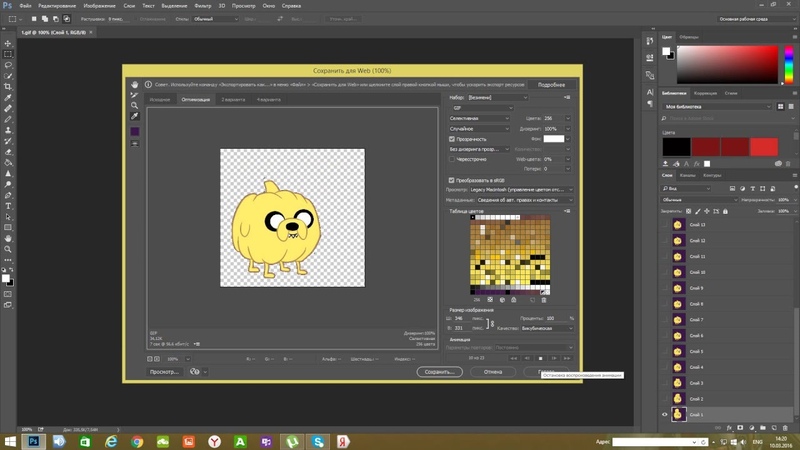Select the Crop tool in left toolbar
Screen dimensions: 800x450
8,87
